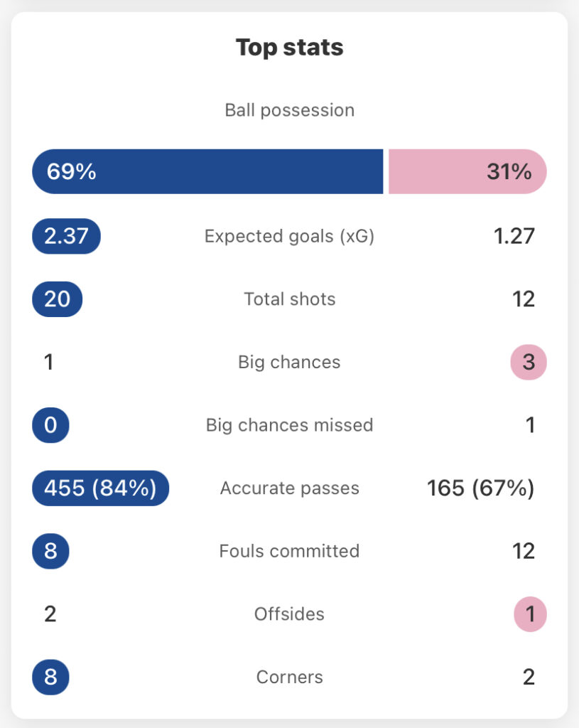Click the 1.27 xG value
The width and height of the screenshot is (579, 728).
point(514,236)
